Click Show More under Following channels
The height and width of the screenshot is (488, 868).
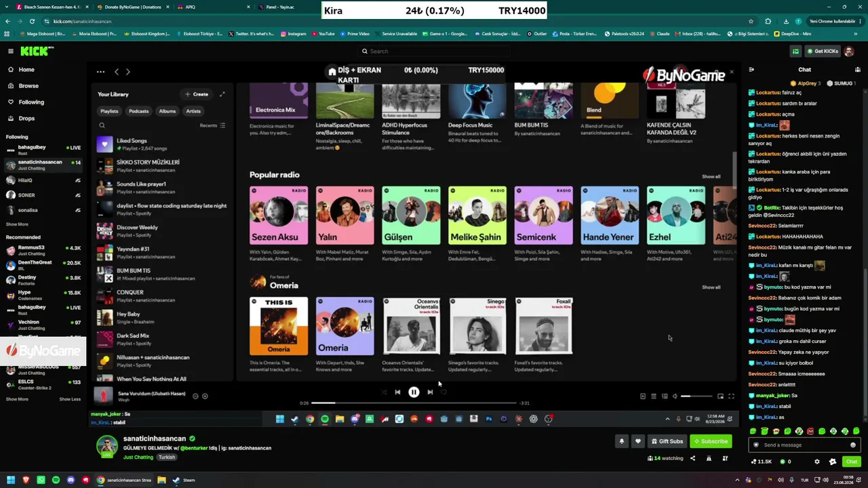(17, 224)
